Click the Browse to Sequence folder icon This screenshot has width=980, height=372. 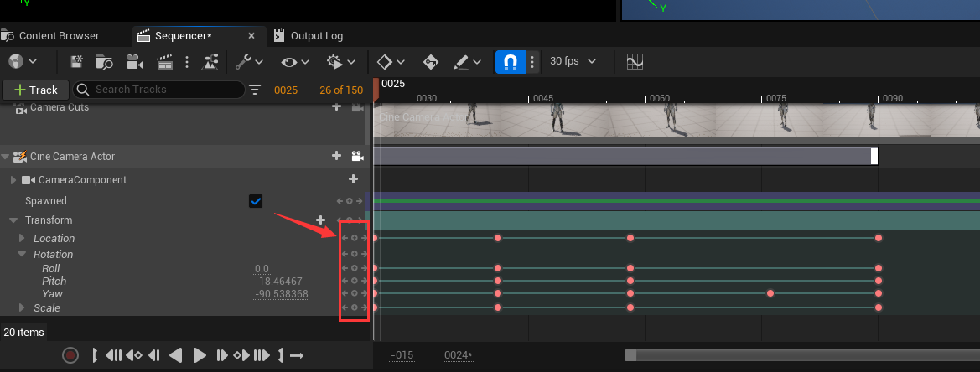tap(105, 62)
